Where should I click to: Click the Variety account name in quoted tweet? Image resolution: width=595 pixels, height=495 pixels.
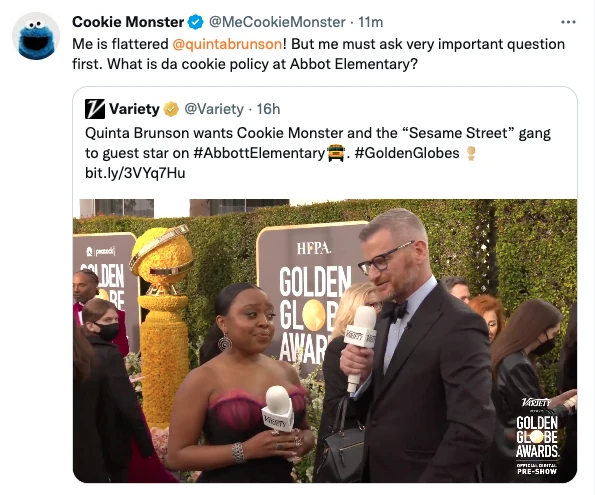pos(134,109)
